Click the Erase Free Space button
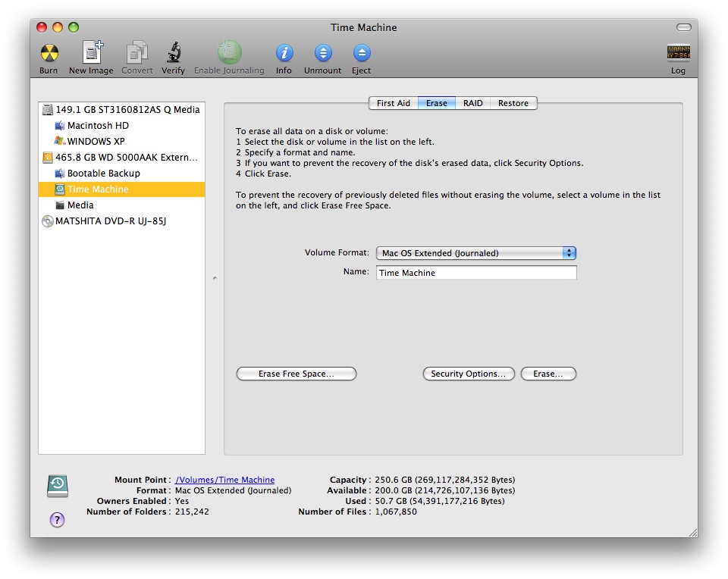 (x=297, y=374)
